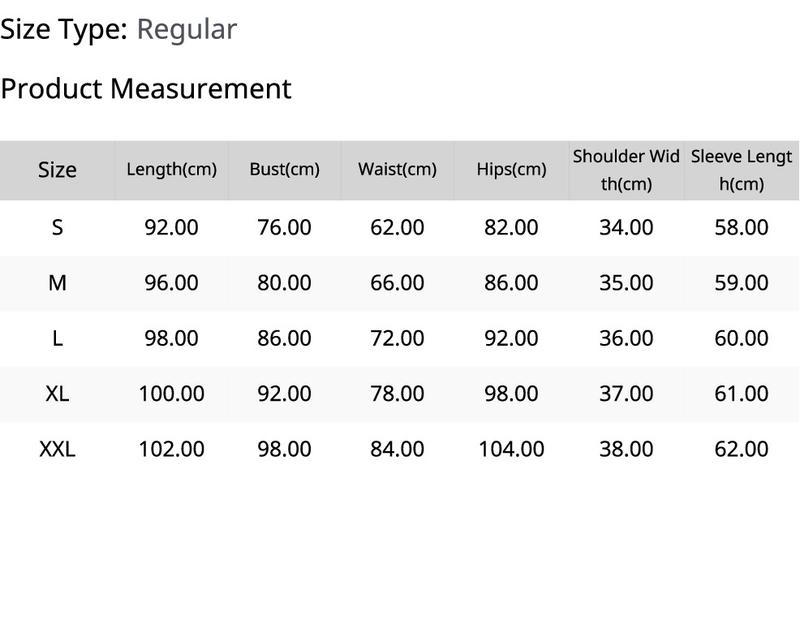
Task: Click the 76.00 bust value for S
Action: pos(284,227)
